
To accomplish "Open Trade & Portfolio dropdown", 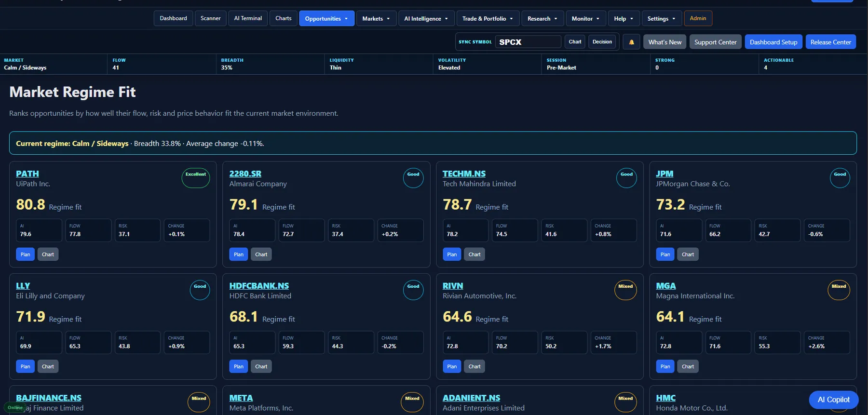I will (488, 18).
